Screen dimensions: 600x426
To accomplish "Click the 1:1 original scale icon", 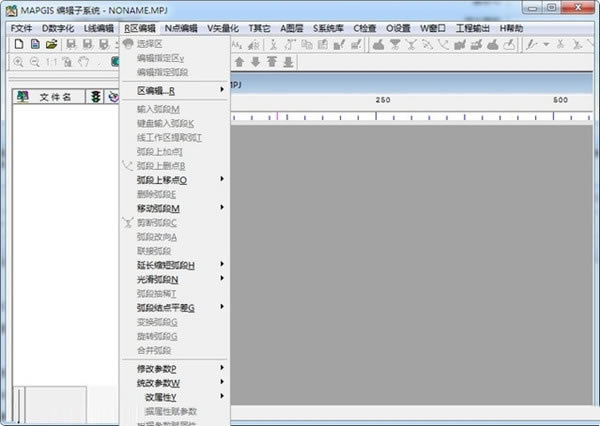I will coord(52,62).
